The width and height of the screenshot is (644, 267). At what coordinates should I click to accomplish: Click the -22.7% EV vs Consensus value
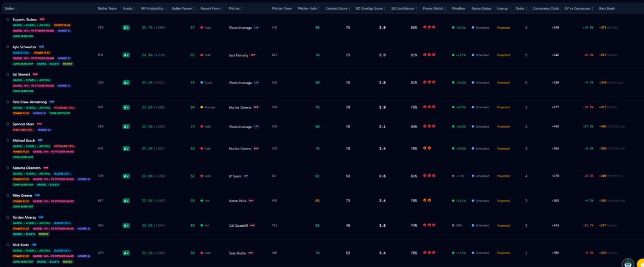587,225
